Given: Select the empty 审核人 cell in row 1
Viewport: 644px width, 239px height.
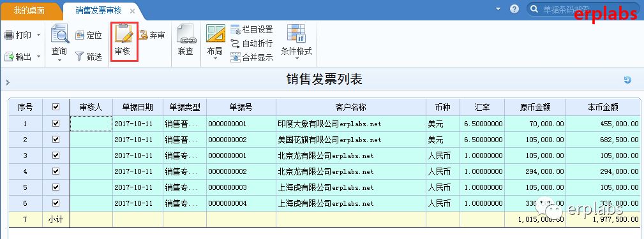Looking at the screenshot, I should [91, 124].
